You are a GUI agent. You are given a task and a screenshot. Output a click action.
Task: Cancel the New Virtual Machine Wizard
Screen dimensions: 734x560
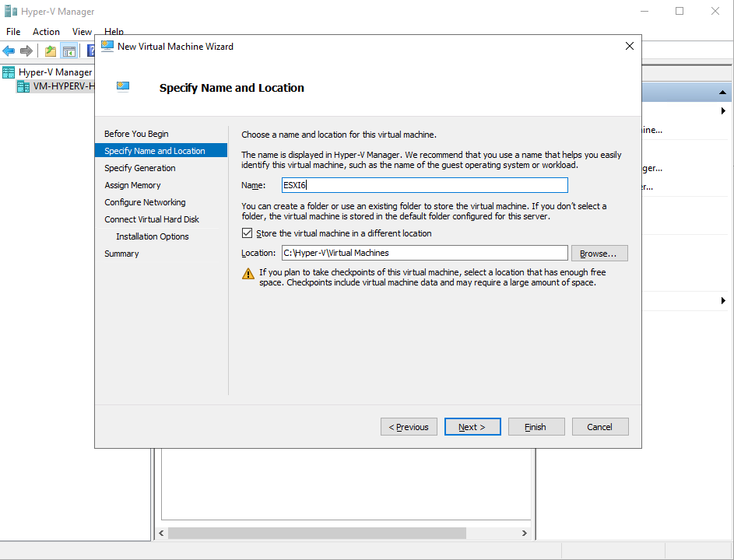click(x=600, y=427)
